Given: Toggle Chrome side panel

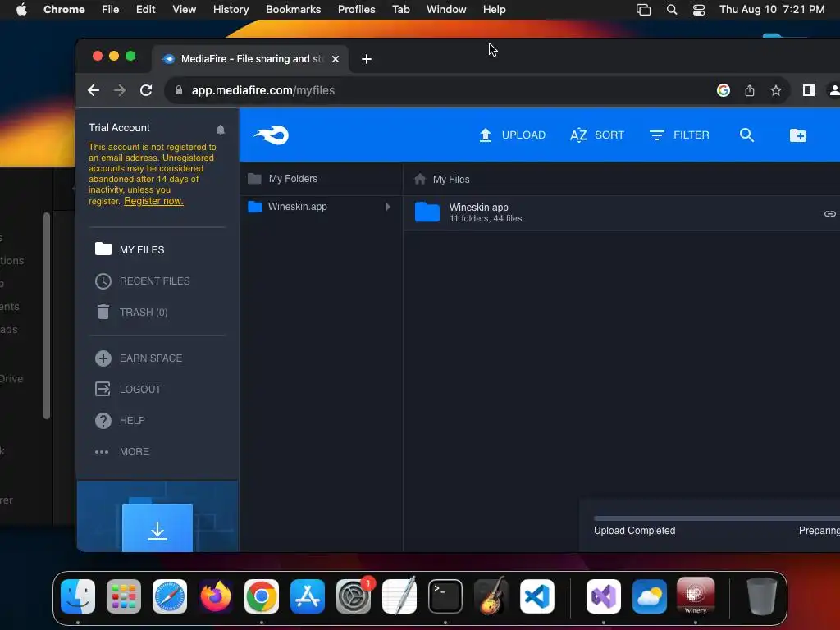Looking at the screenshot, I should click(808, 90).
